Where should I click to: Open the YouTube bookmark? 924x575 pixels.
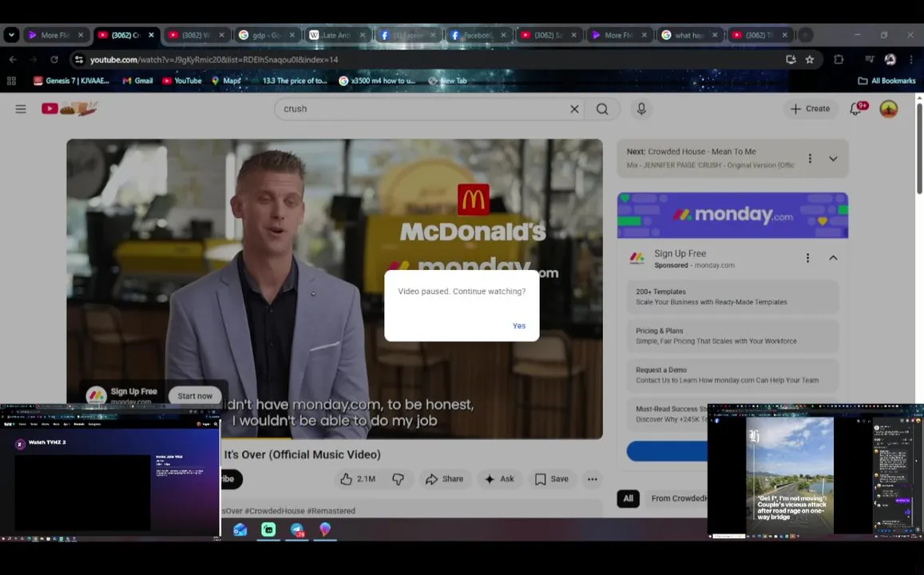[x=182, y=81]
